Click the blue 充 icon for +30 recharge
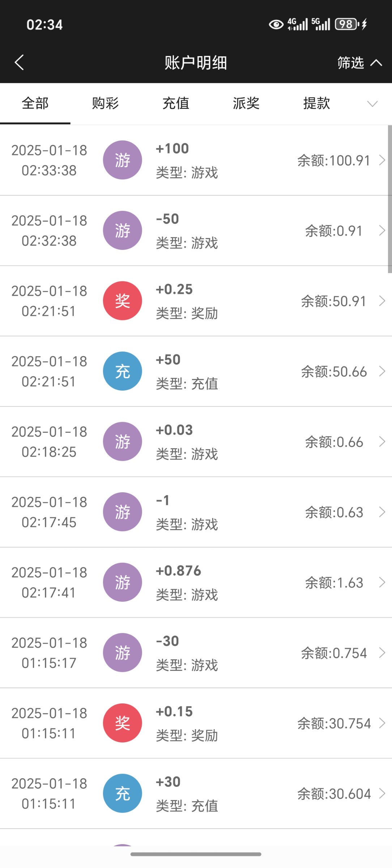 click(x=122, y=793)
